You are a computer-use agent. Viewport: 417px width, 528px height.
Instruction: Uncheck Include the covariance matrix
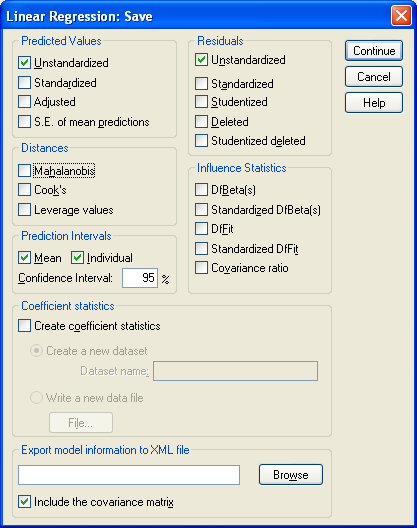tap(25, 502)
